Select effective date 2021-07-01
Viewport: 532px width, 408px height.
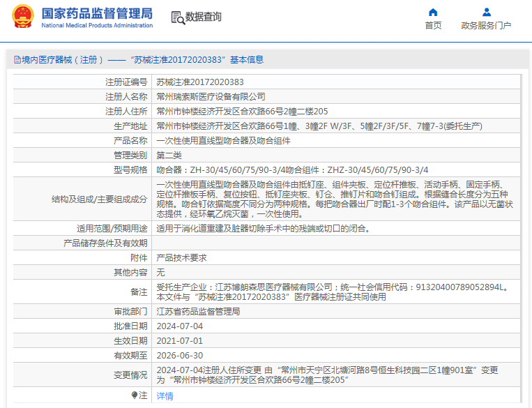pyautogui.click(x=179, y=341)
